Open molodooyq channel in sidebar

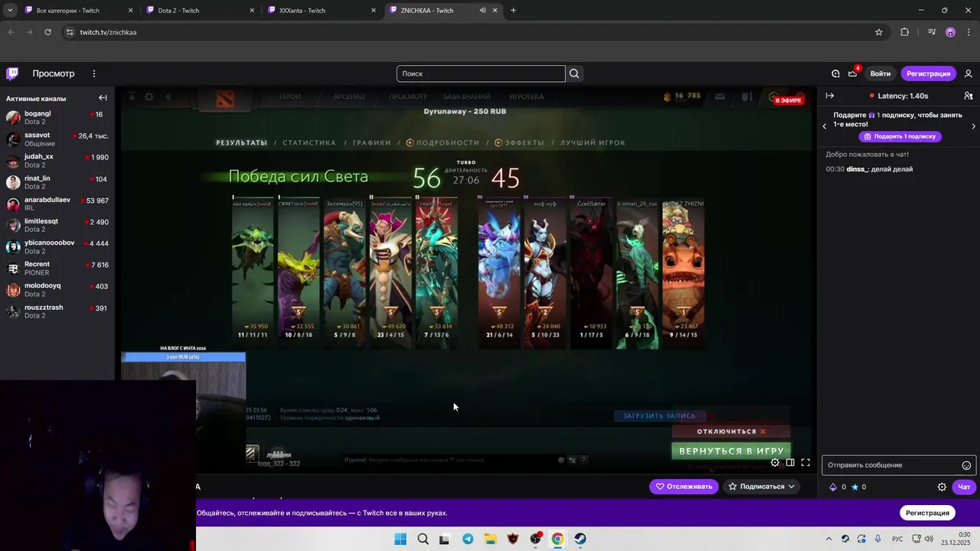pyautogui.click(x=57, y=289)
